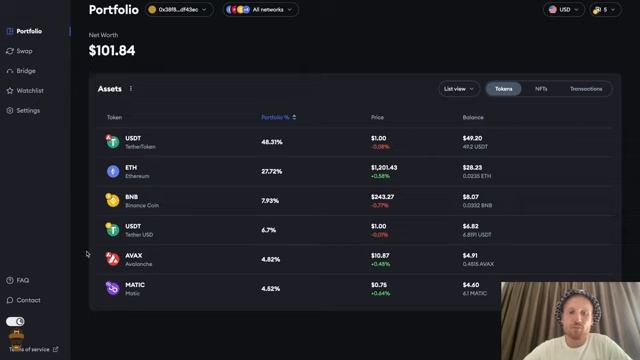Image resolution: width=640 pixels, height=360 pixels.
Task: Click the $49.20 USDT balance
Action: point(472,138)
